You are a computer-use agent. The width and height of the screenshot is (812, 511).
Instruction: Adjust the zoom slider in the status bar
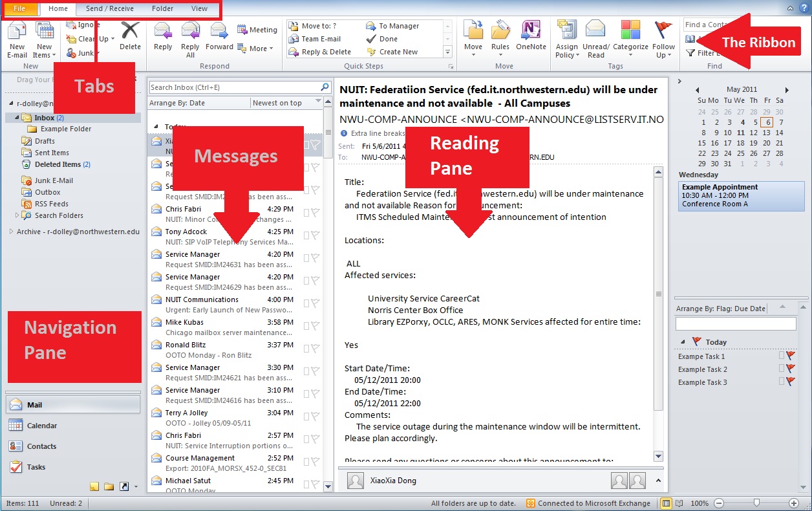(x=758, y=503)
